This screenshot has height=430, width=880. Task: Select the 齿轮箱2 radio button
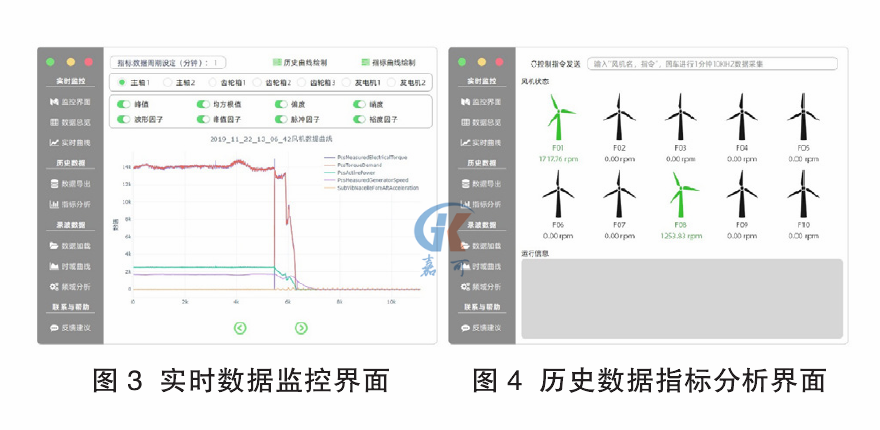pos(257,82)
